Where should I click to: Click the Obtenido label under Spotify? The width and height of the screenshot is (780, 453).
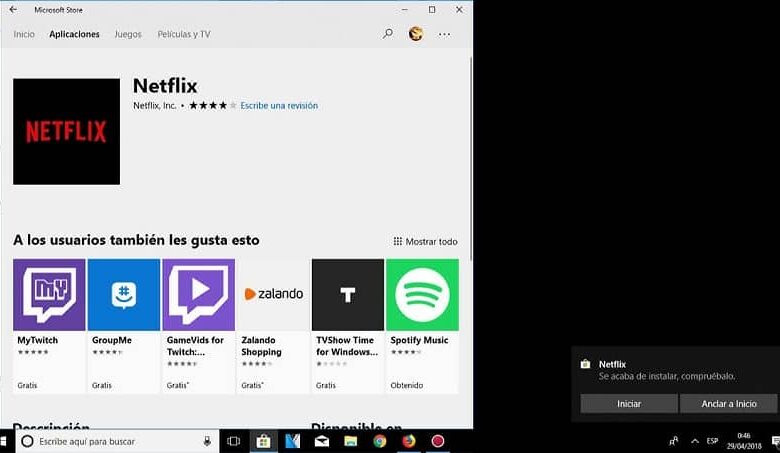pyautogui.click(x=407, y=385)
